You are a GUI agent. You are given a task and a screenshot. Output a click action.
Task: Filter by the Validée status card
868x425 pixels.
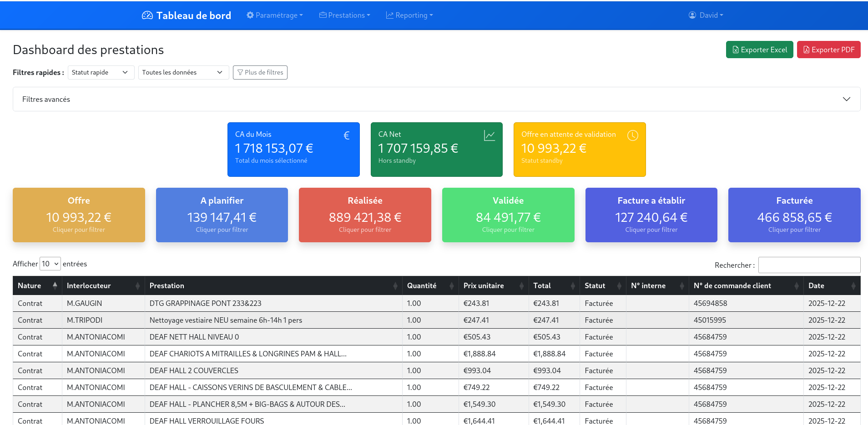pyautogui.click(x=508, y=215)
